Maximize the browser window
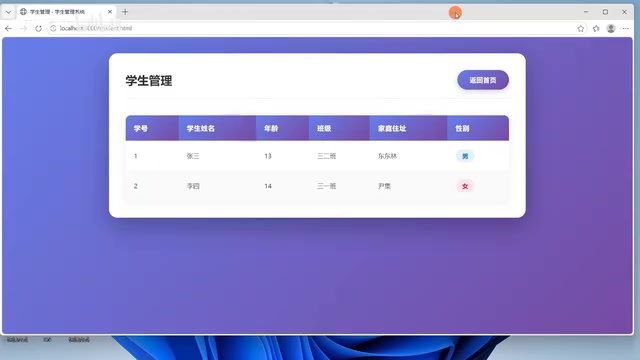 (x=605, y=12)
